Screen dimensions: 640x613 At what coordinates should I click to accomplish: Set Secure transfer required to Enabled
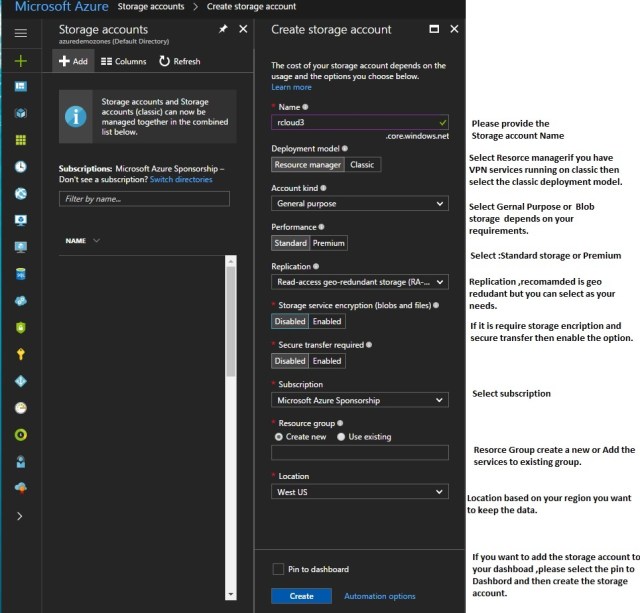coord(327,361)
